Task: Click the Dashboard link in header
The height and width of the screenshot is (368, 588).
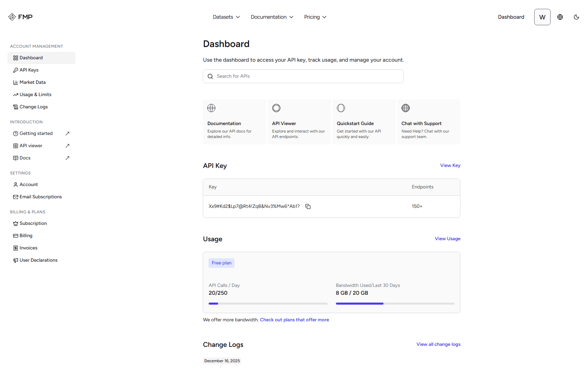Action: [x=511, y=17]
